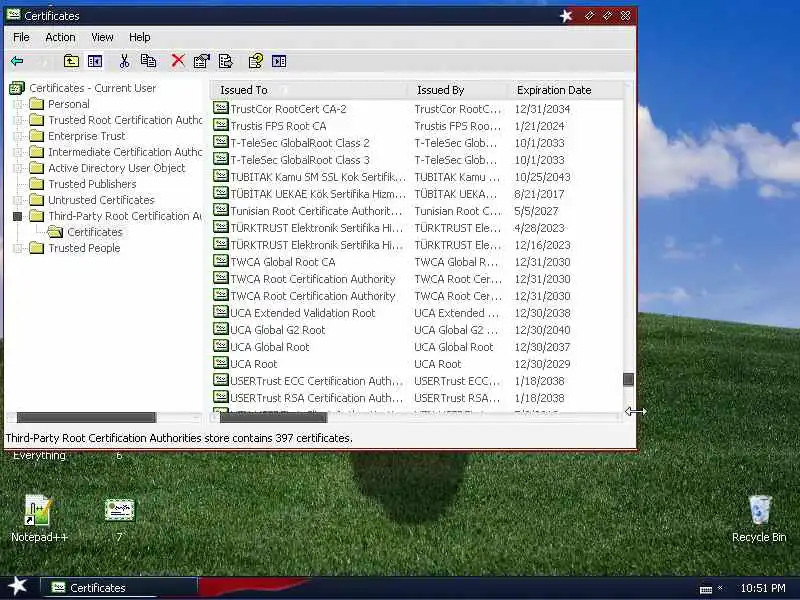Click certificate icon of Trustis FPS Root CA
This screenshot has width=800, height=600.
(x=220, y=125)
